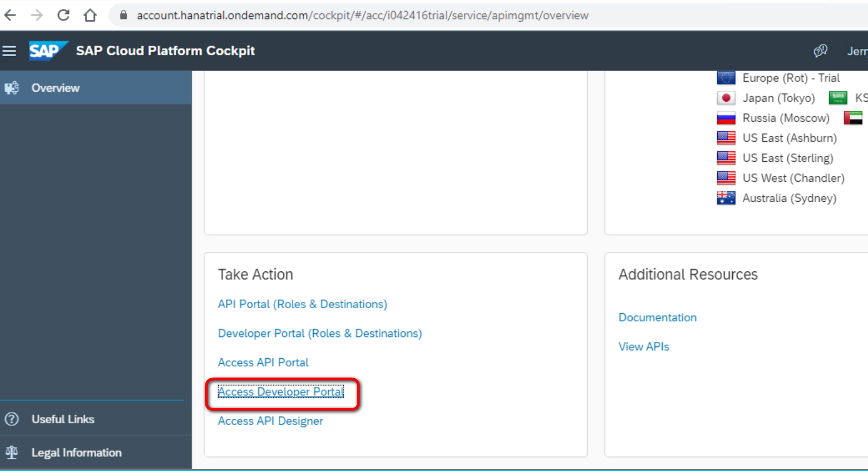The width and height of the screenshot is (868, 471).
Task: Click the Additional Resources heading
Action: 688,274
